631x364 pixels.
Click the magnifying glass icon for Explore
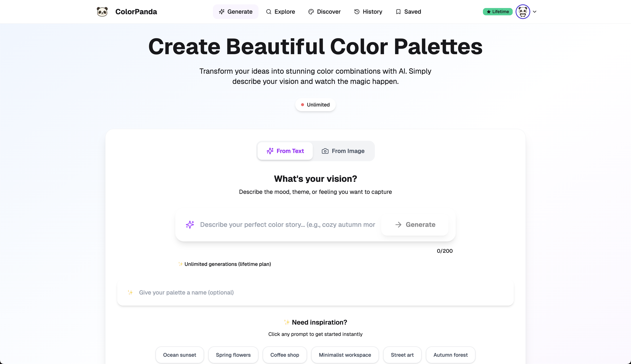(x=268, y=11)
